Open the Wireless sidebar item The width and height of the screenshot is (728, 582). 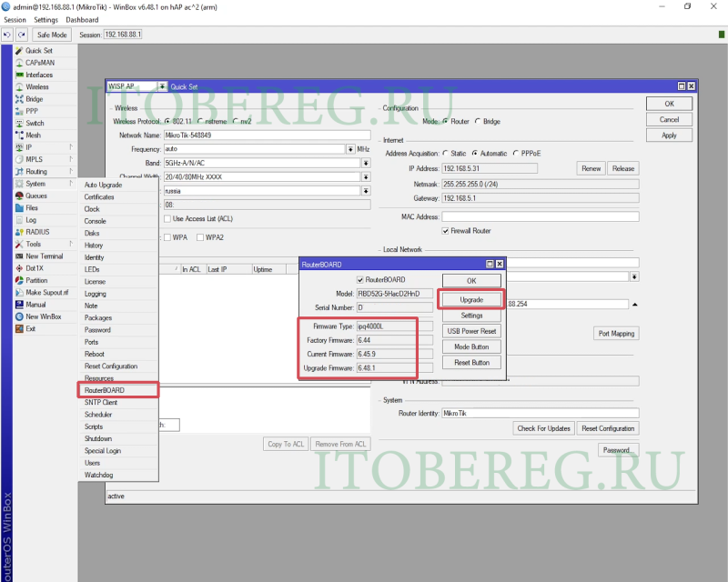[x=37, y=86]
